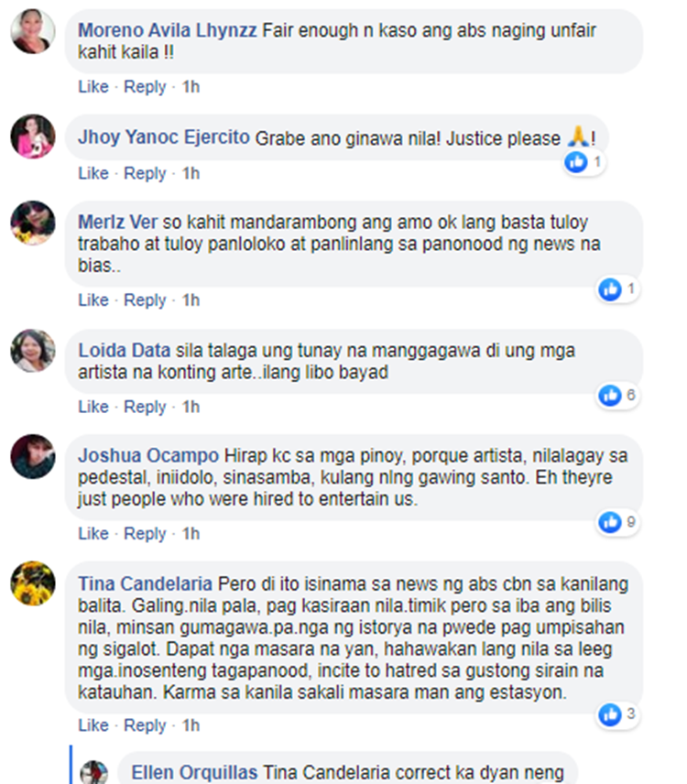The width and height of the screenshot is (687, 784).
Task: Click Tina Candelaria's sunflower avatar
Action: coord(33,583)
